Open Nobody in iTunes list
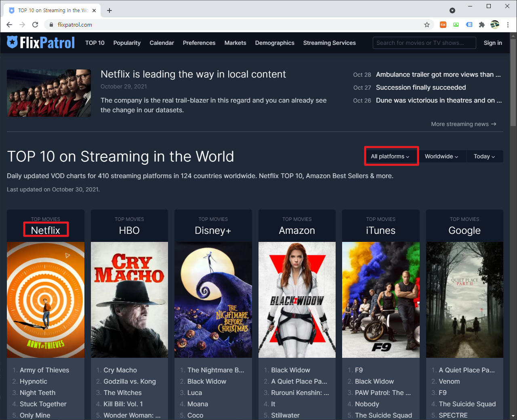 [x=367, y=404]
